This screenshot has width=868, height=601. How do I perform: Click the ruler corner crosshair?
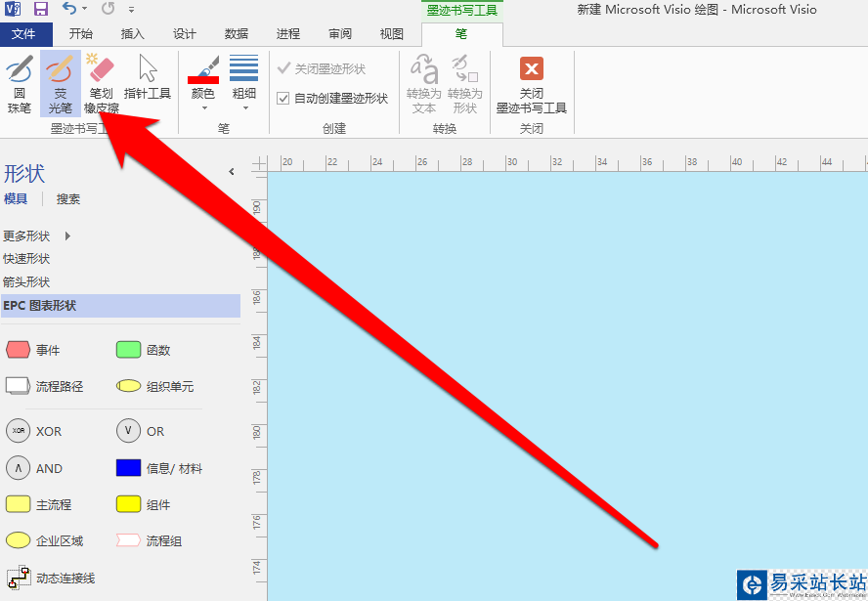[258, 163]
